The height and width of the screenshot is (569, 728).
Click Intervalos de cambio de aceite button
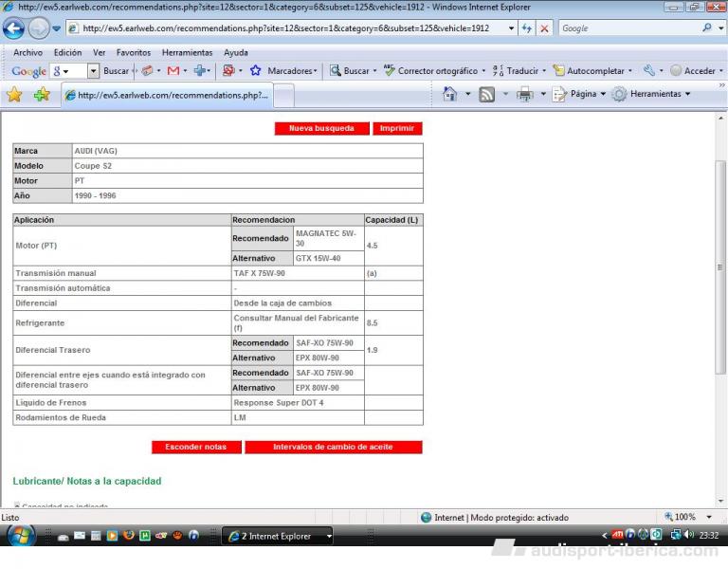pyautogui.click(x=334, y=447)
